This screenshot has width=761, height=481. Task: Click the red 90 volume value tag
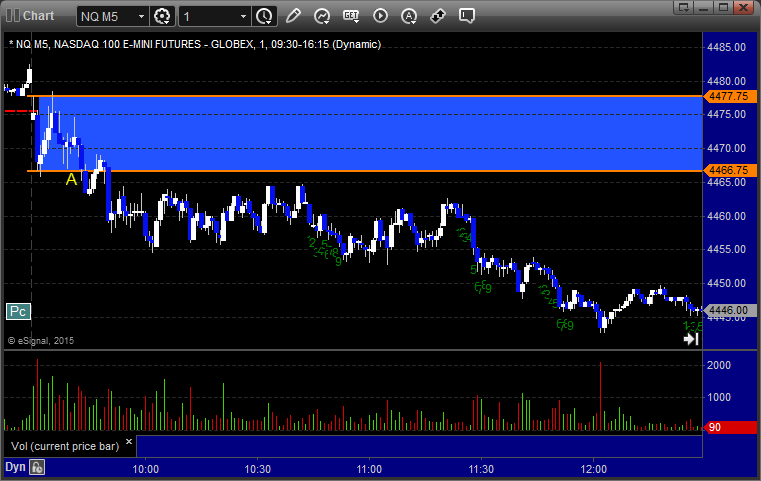(729, 427)
